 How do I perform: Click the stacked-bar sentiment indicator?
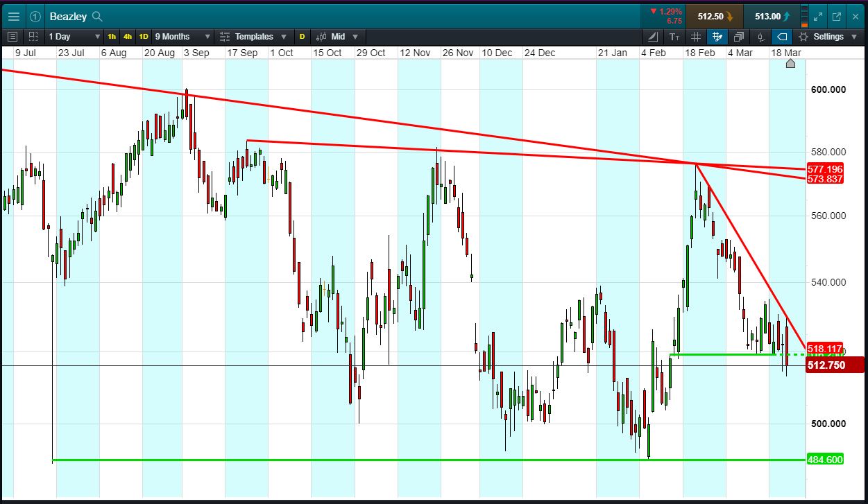coord(804,16)
